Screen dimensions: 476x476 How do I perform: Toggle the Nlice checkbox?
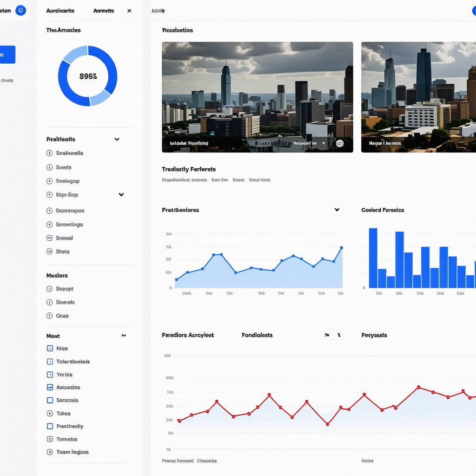point(50,348)
